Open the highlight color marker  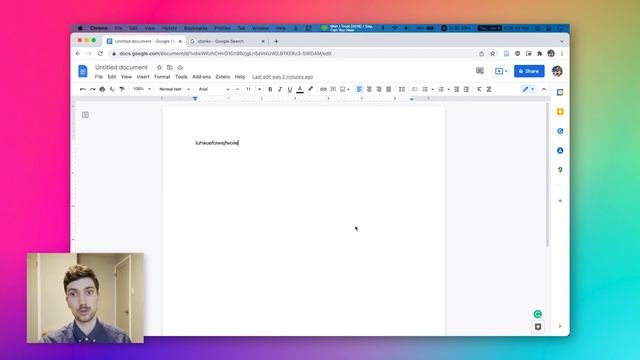click(310, 89)
